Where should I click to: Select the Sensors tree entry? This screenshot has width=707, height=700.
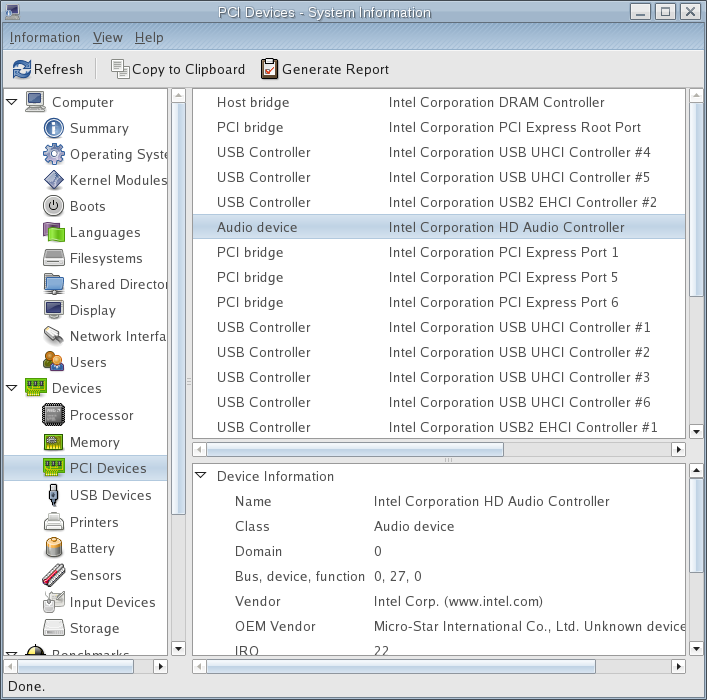click(x=96, y=575)
